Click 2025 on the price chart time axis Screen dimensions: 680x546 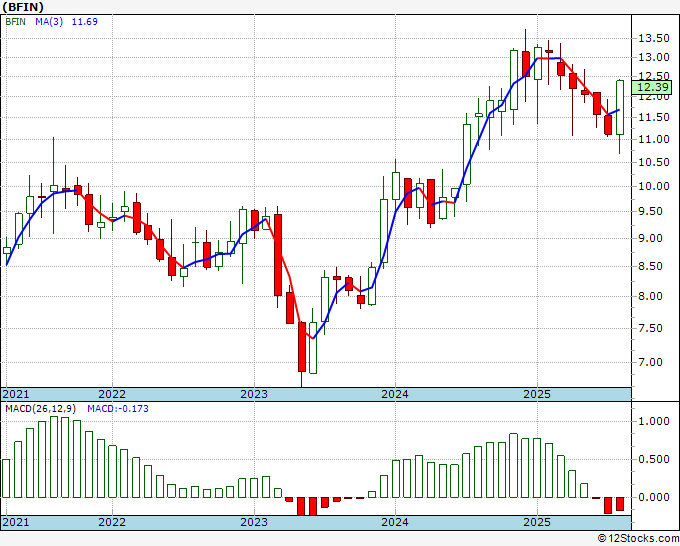537,394
